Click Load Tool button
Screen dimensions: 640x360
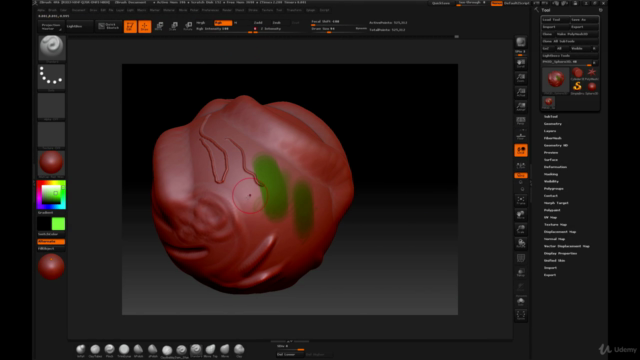coord(555,20)
